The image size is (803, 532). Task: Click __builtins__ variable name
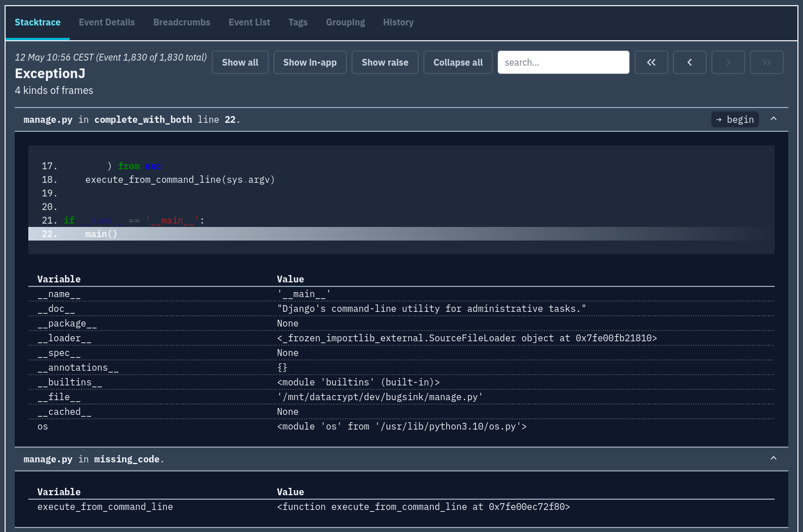pyautogui.click(x=70, y=382)
